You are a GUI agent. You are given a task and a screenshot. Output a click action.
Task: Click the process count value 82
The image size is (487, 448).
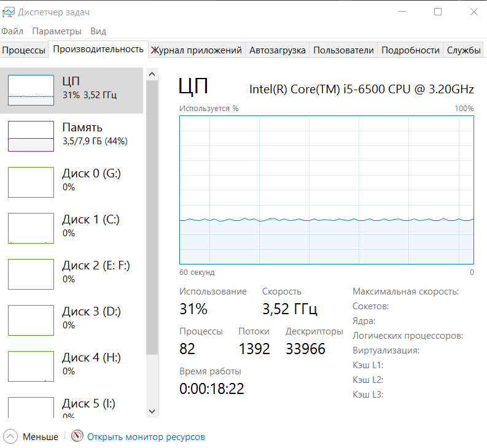[x=187, y=349]
